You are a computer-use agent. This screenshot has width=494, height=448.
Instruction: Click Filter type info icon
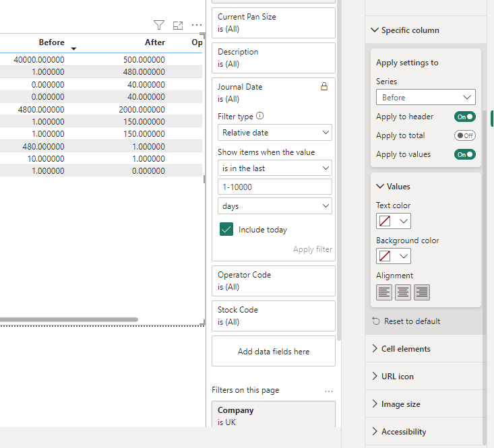pos(259,116)
